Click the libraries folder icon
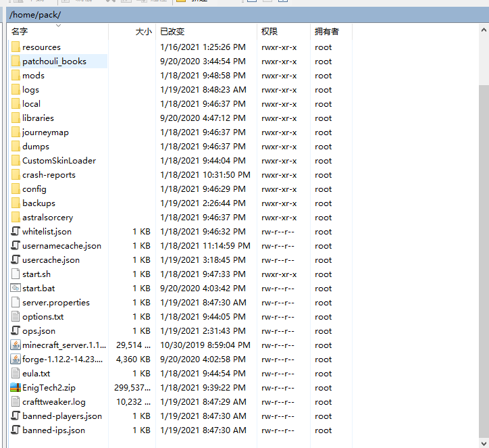This screenshot has height=448, width=489. [16, 118]
